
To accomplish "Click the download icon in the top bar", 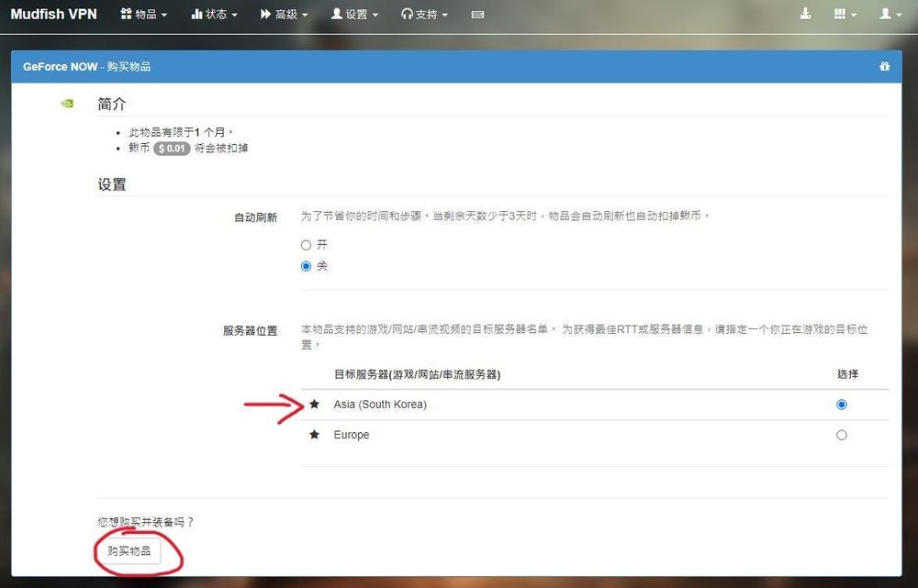I will click(x=805, y=13).
